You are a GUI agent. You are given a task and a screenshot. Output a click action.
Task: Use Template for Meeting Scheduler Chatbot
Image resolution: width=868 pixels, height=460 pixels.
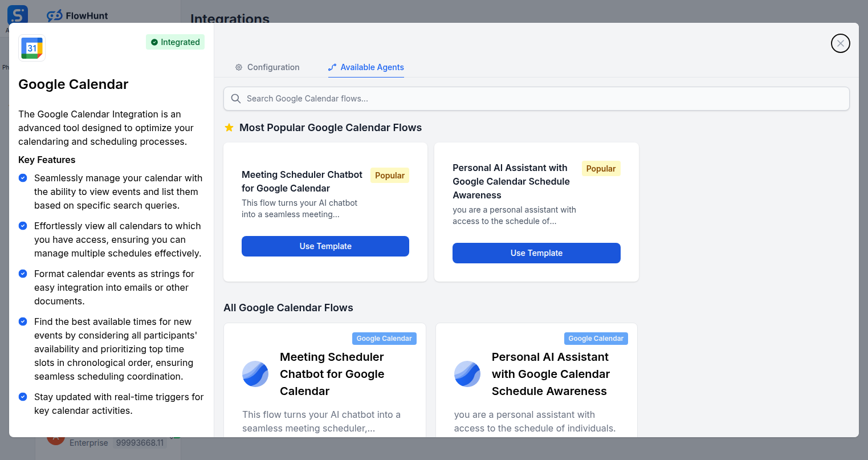pyautogui.click(x=325, y=246)
